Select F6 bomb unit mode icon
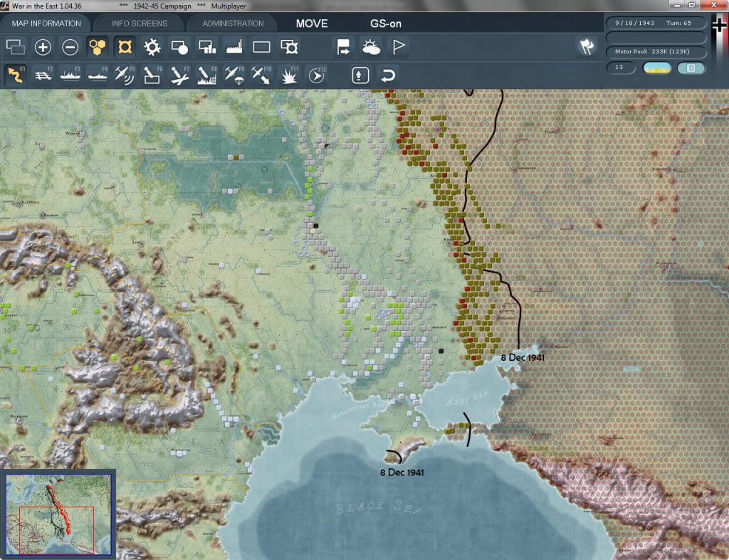Viewport: 729px width, 560px height. (152, 75)
